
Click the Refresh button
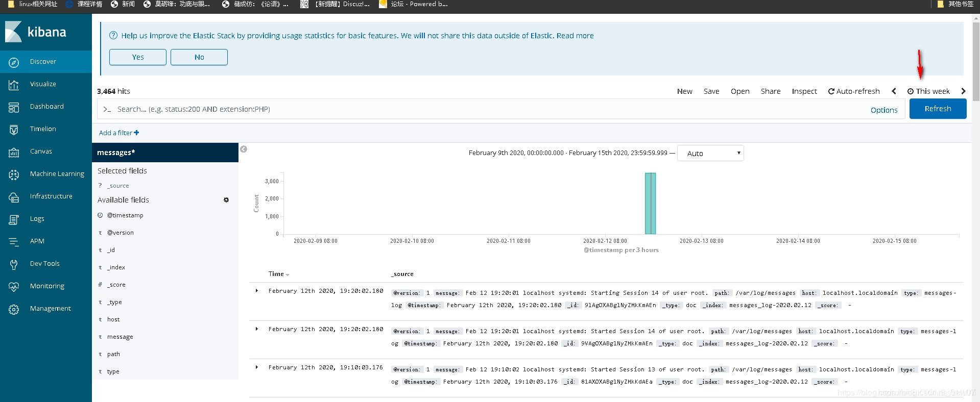click(938, 109)
